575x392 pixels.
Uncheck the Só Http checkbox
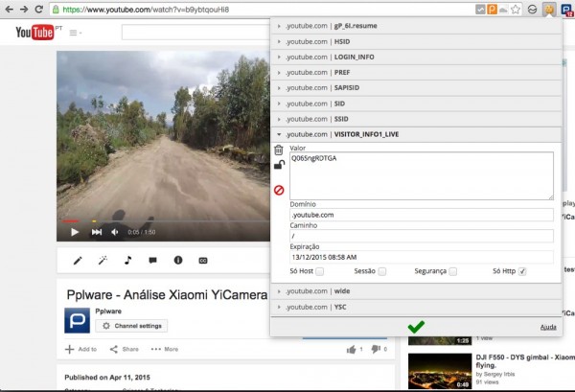522,271
